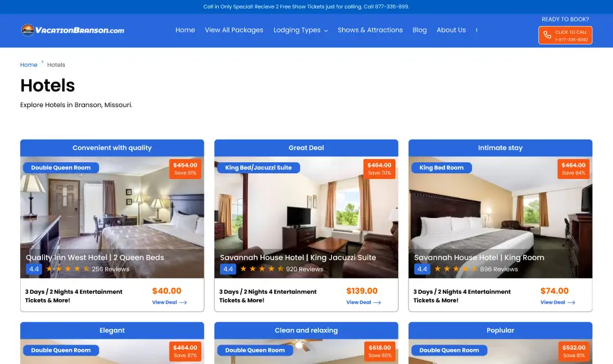Screen dimensions: 613x364
Task: Visit the About Us page
Action: coord(451,30)
